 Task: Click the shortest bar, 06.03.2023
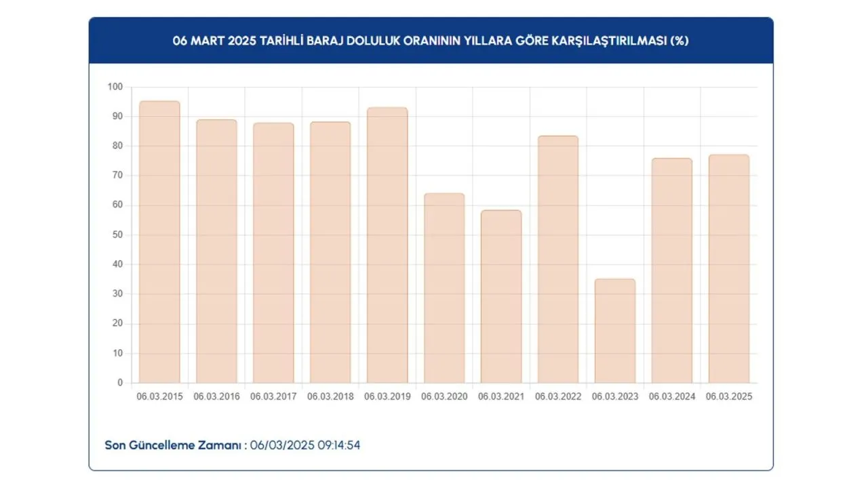pos(615,331)
